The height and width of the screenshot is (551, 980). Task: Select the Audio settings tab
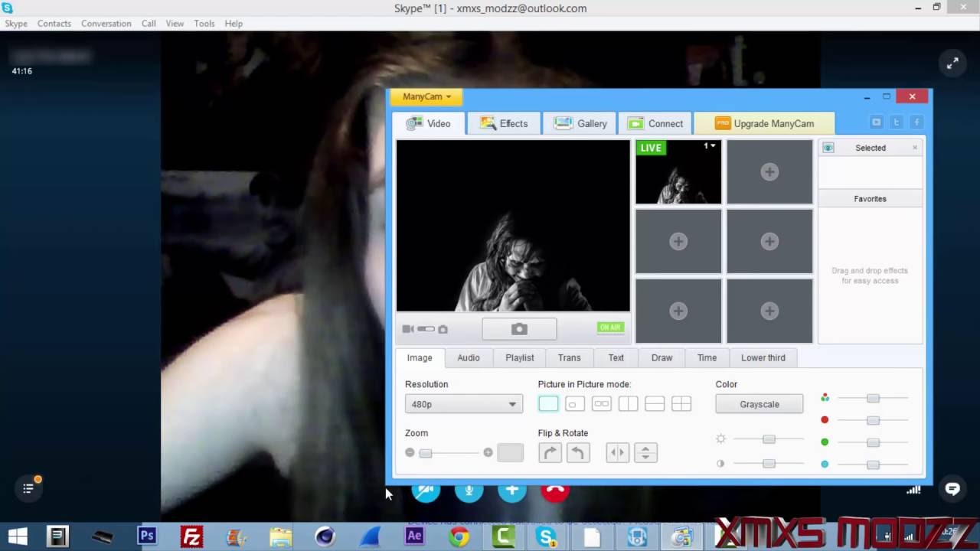[469, 357]
